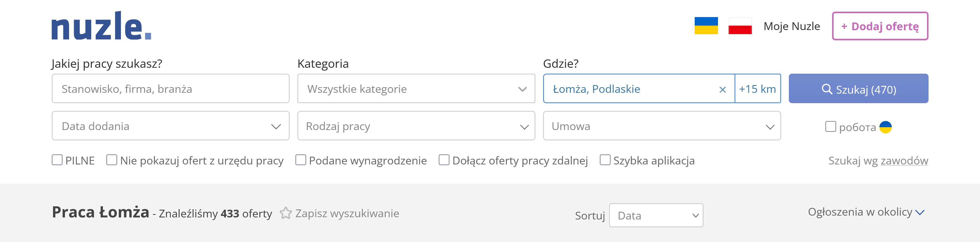The image size is (980, 242).
Task: Open the 'Wszystkie kategorie' dropdown
Action: tap(416, 89)
